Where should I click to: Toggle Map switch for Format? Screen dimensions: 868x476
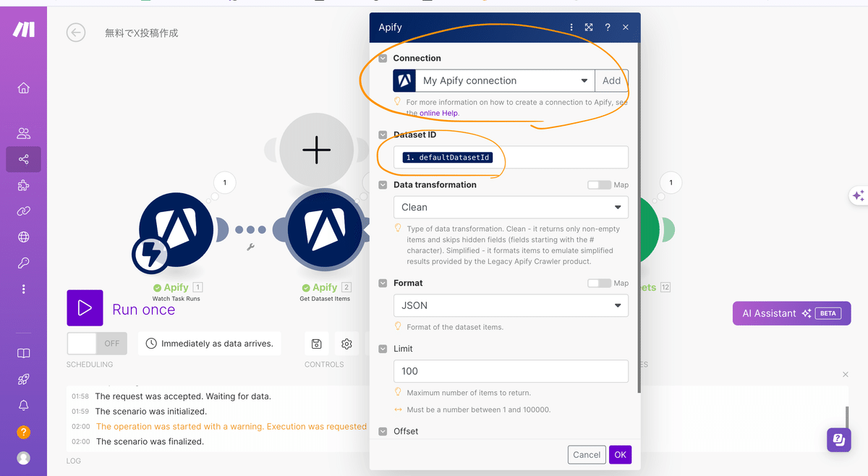(599, 284)
